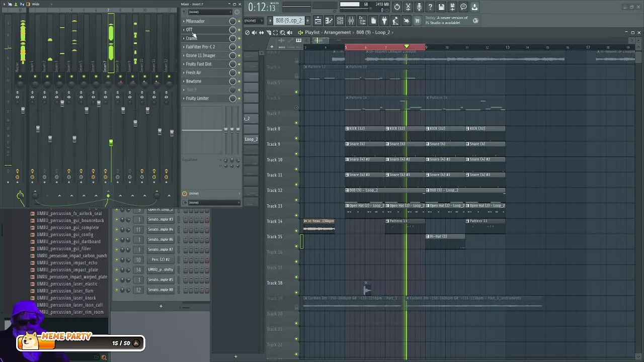Adjust the Insert 7 volume fader
Viewport: 644px width, 362px height.
pyautogui.click(x=111, y=143)
